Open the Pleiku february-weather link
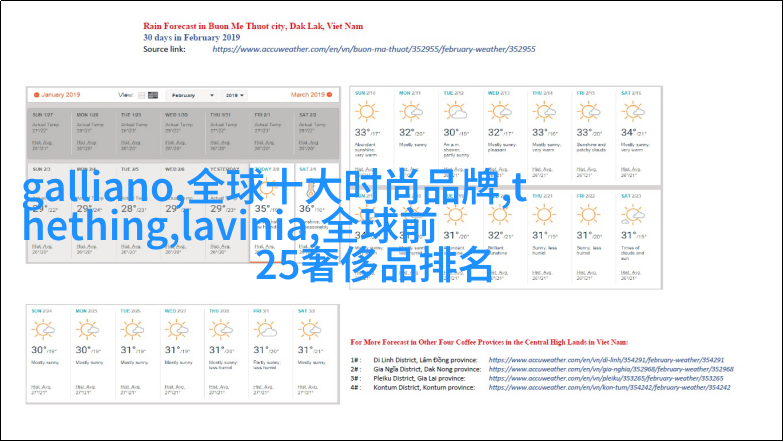The height and width of the screenshot is (442, 784). [x=606, y=378]
